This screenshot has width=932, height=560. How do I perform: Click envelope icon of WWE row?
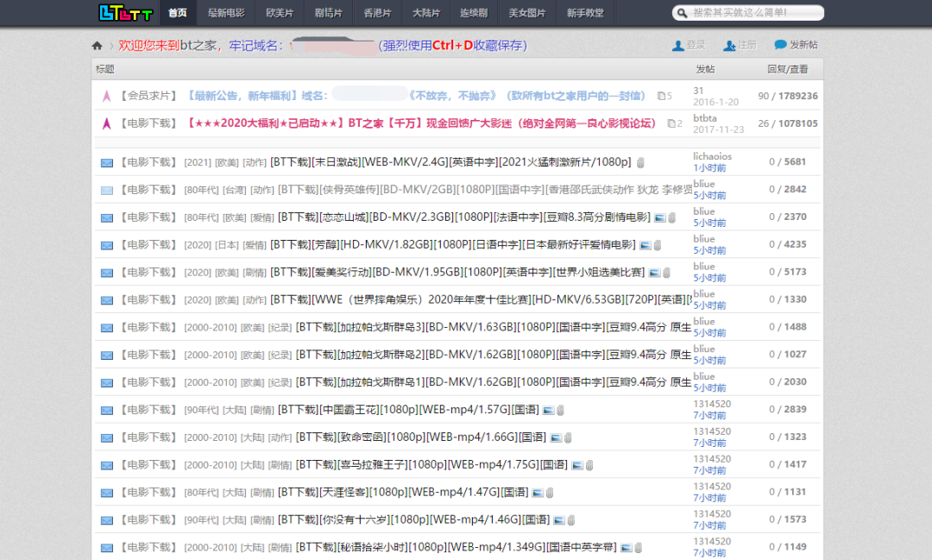(x=107, y=300)
